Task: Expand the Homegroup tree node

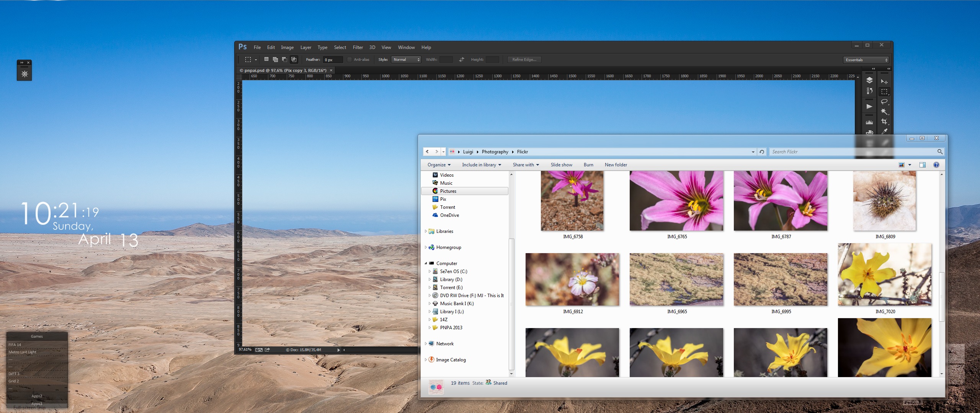Action: (x=426, y=247)
